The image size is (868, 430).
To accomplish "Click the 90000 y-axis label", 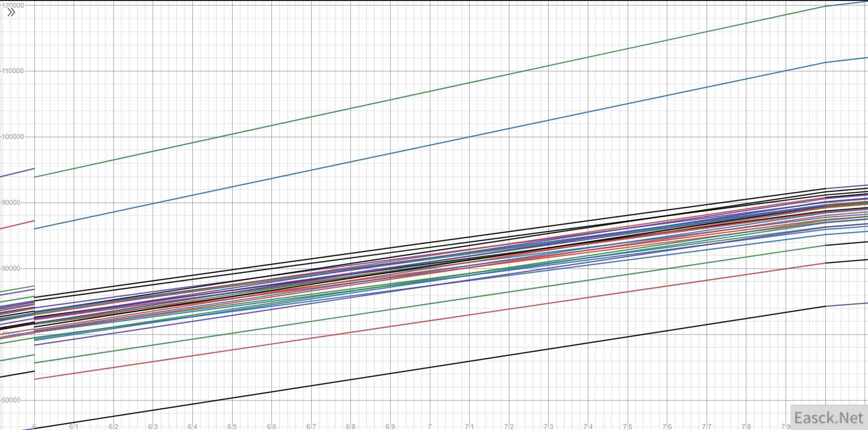I will coord(12,203).
